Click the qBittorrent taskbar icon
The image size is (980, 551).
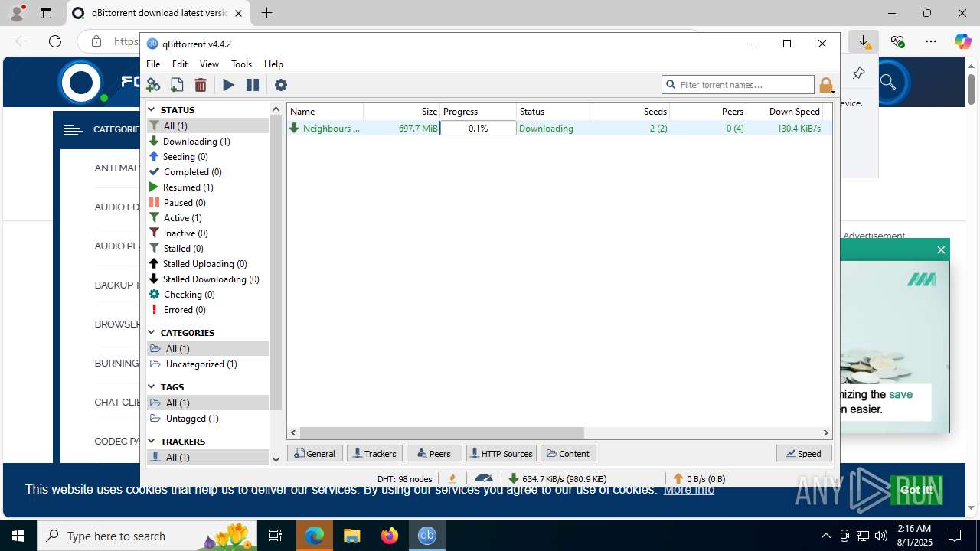pos(426,536)
